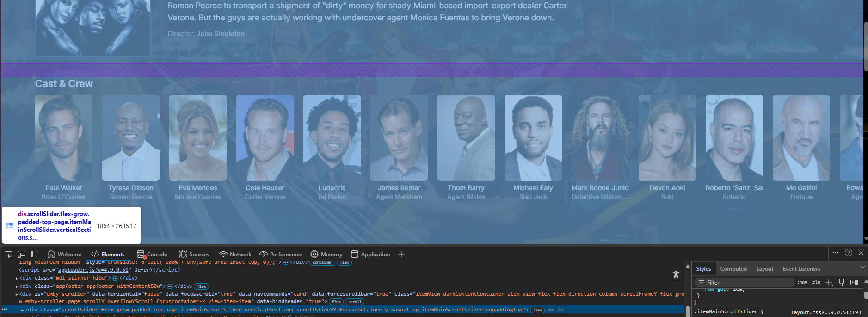
Task: Open the Event Listeners pane tab
Action: click(x=801, y=268)
